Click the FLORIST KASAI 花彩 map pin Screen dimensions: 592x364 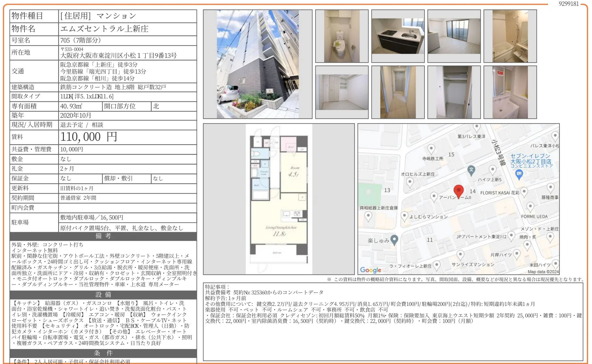(x=524, y=192)
